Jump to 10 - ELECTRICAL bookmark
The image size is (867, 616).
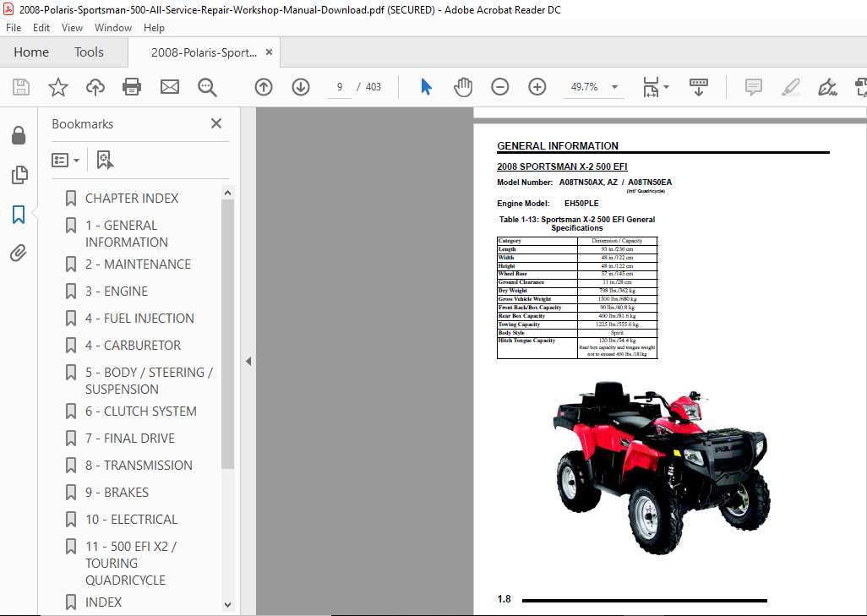click(x=131, y=520)
